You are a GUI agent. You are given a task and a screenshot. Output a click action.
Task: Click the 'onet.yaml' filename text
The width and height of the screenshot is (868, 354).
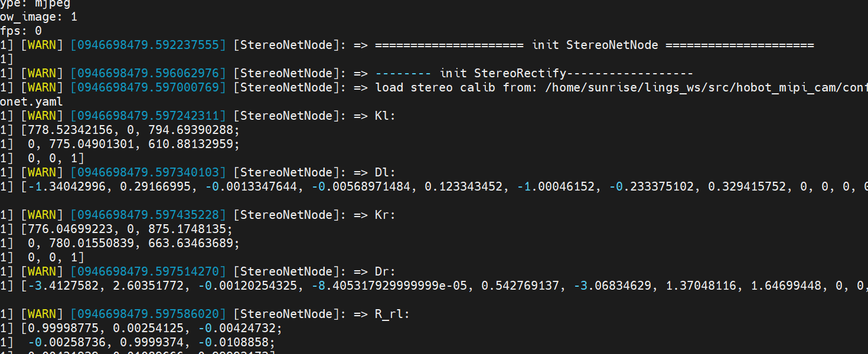[31, 101]
